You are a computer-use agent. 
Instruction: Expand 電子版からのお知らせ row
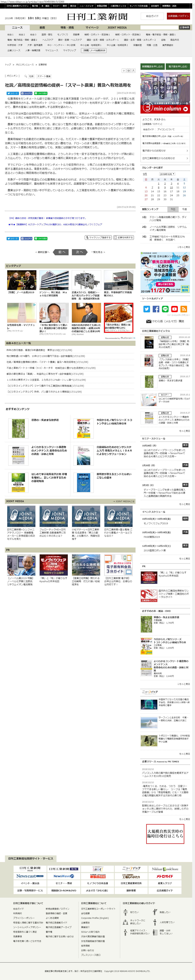coord(165,151)
